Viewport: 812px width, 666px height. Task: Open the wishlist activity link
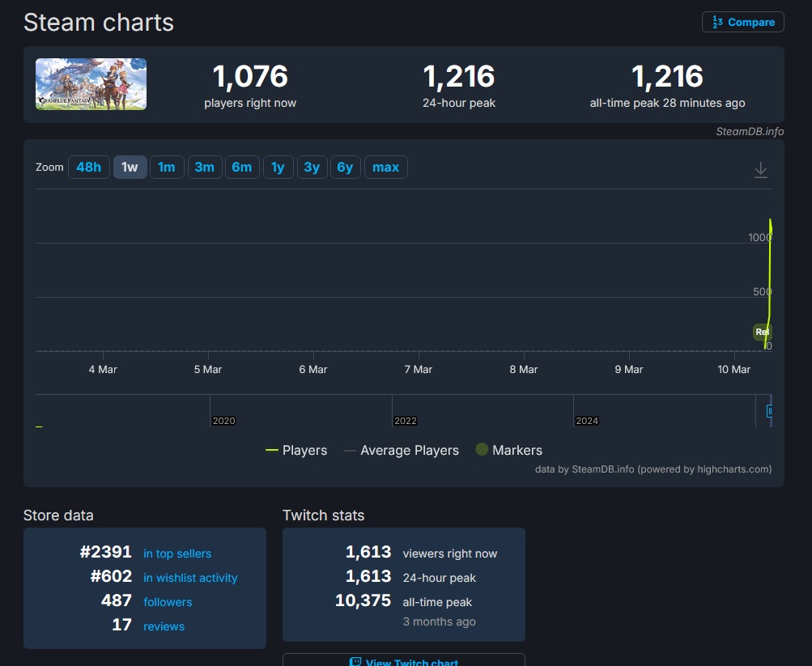[190, 578]
